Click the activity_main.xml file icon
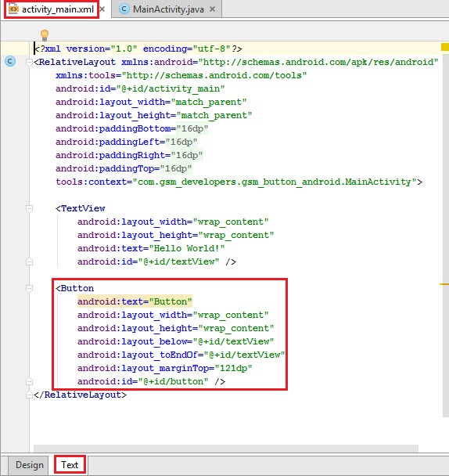The image size is (449, 476). (x=13, y=9)
